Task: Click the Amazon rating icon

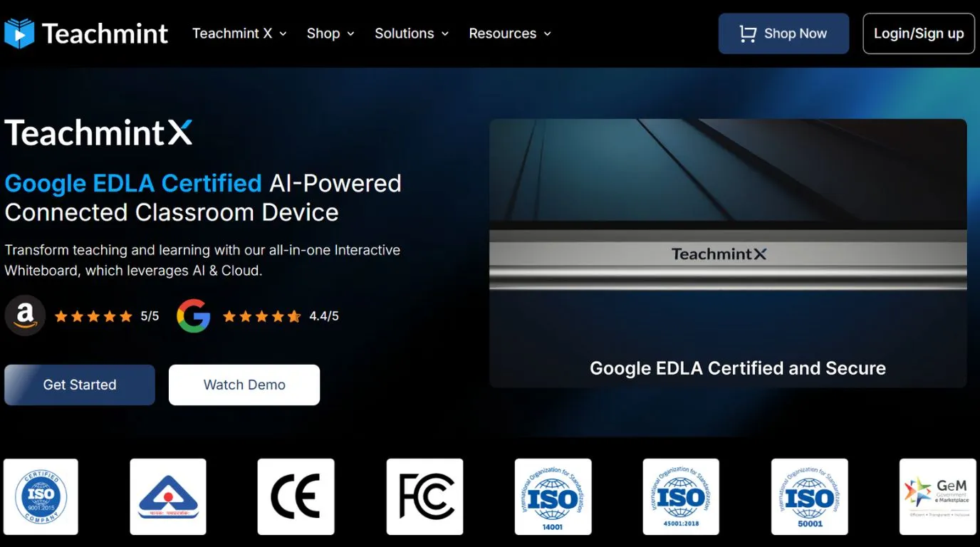Action: coord(25,316)
